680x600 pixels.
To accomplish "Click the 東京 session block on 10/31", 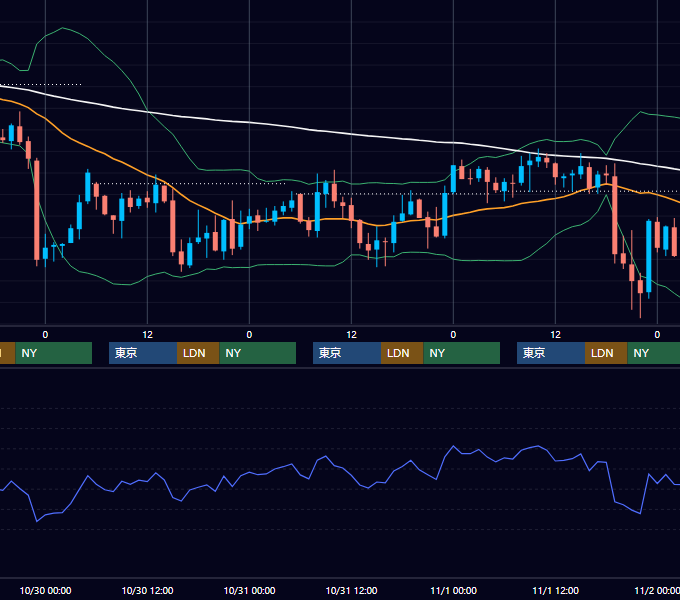I will tap(347, 353).
